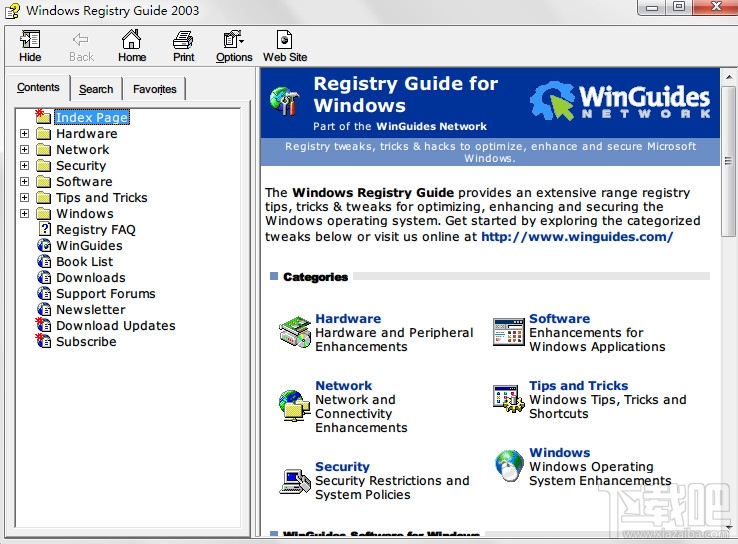Screen dimensions: 738x544
Task: Click the Hide toolbar icon
Action: (30, 40)
